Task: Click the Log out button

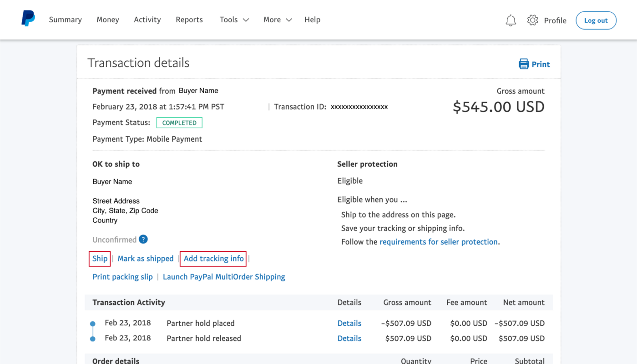Action: (596, 20)
